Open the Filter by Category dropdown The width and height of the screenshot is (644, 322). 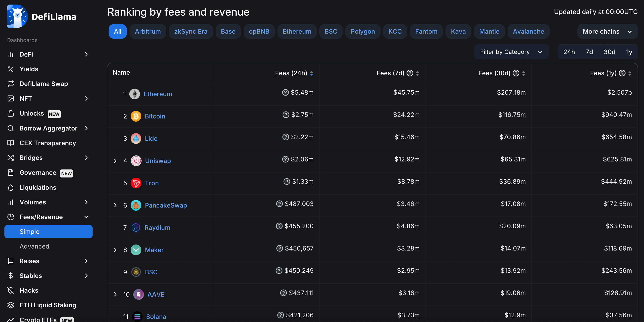[x=511, y=52]
